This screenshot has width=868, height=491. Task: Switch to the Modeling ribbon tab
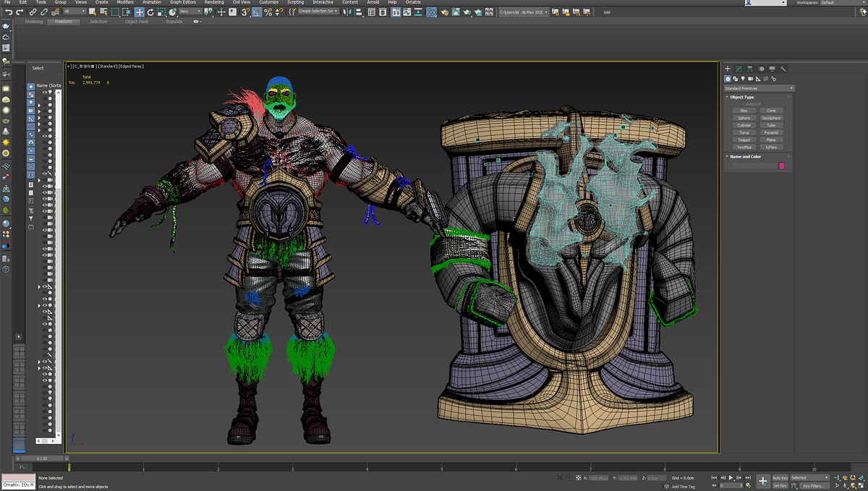point(34,22)
